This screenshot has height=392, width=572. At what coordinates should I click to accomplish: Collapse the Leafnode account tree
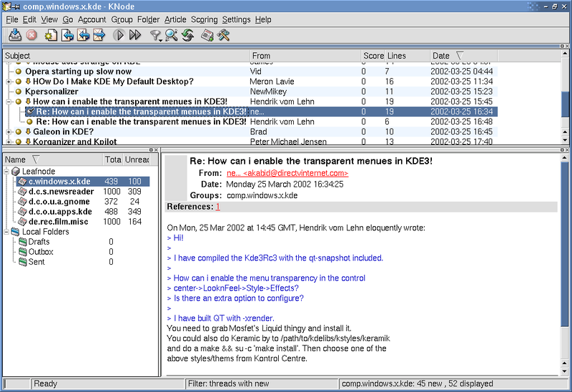click(6, 172)
